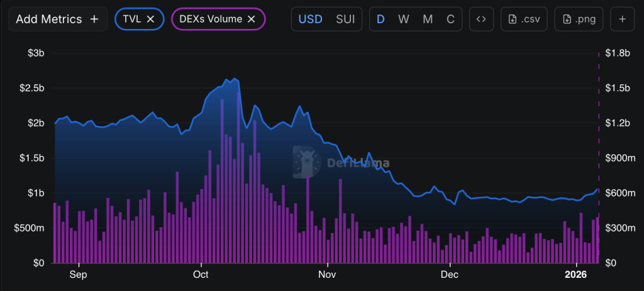The width and height of the screenshot is (644, 291).
Task: Select the D daily interval
Action: click(380, 19)
